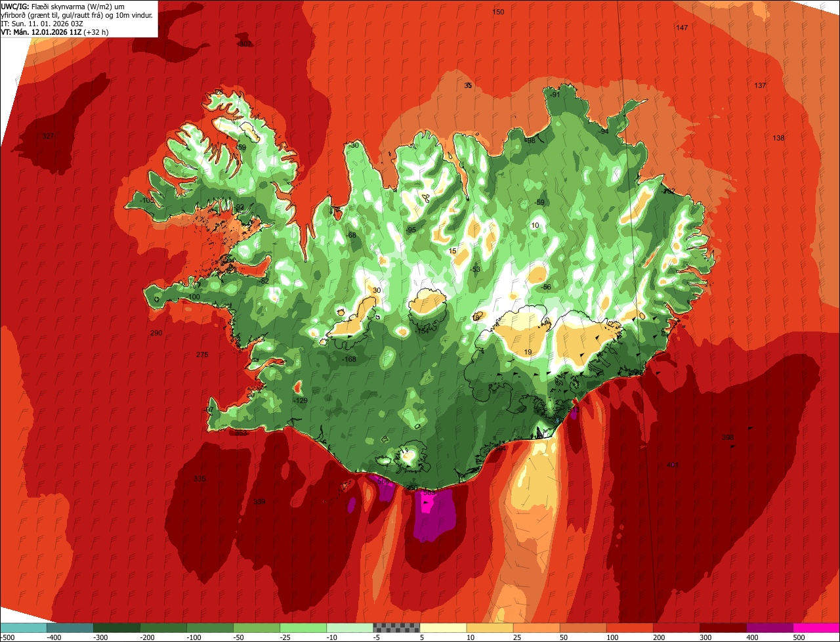Click the '400' legend scale label
Screen dimensions: 840x642
click(x=753, y=637)
